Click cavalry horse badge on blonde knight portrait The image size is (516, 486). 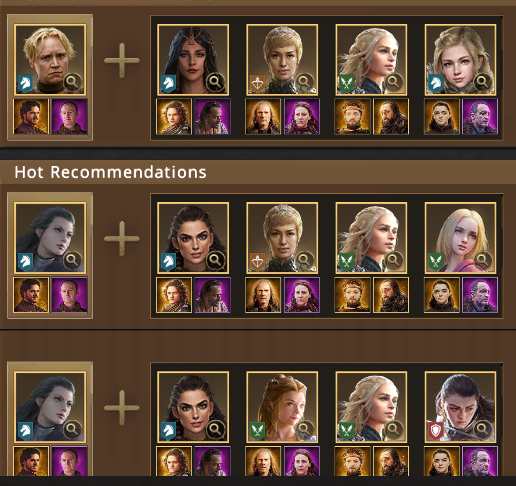[x=26, y=83]
